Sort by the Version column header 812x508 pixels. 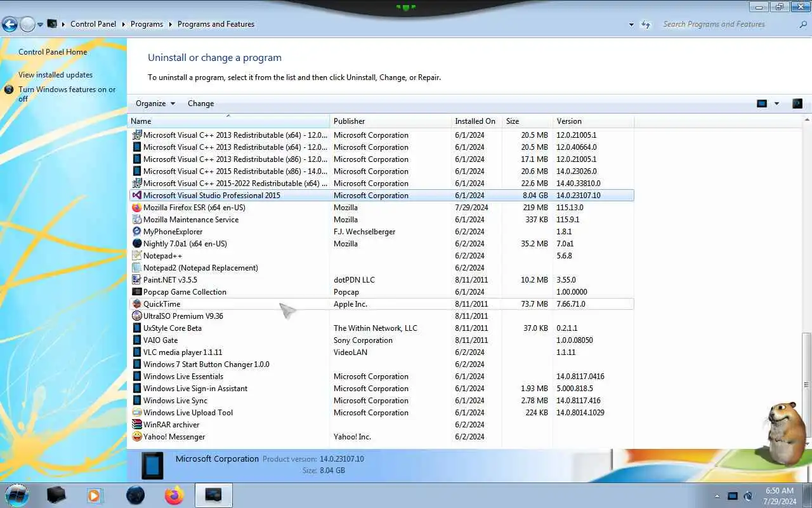point(593,121)
